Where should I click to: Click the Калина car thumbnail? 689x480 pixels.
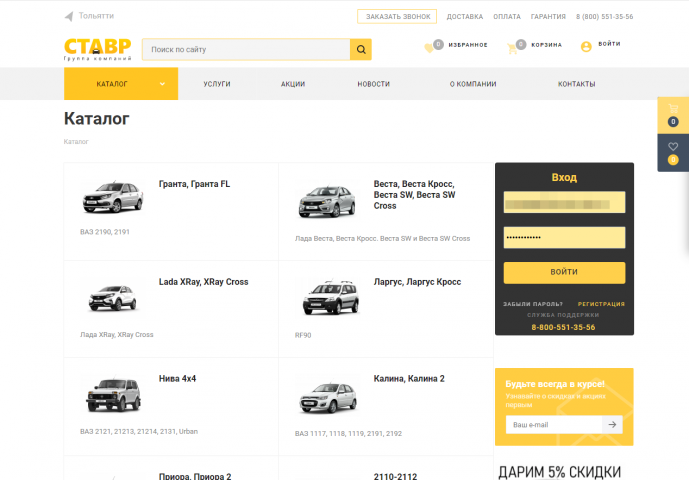pos(328,398)
